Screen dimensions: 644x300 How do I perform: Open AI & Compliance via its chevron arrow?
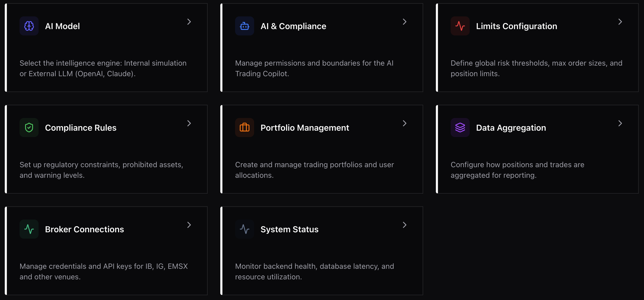405,22
